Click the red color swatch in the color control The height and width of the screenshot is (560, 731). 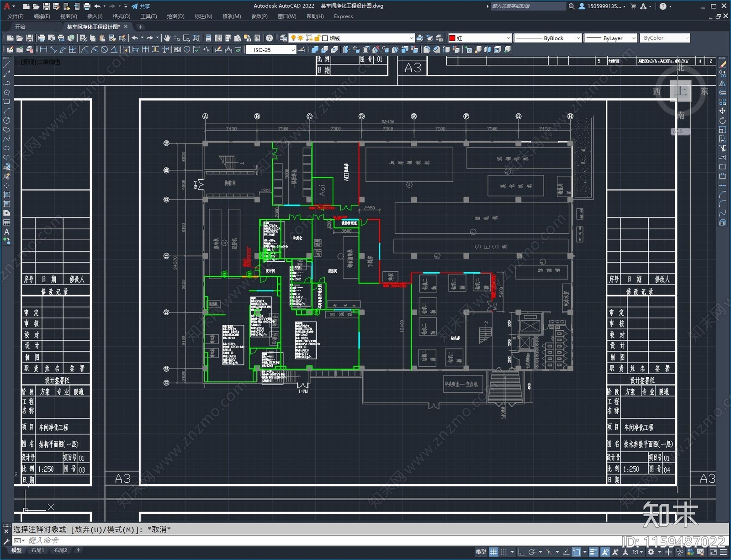tap(452, 38)
